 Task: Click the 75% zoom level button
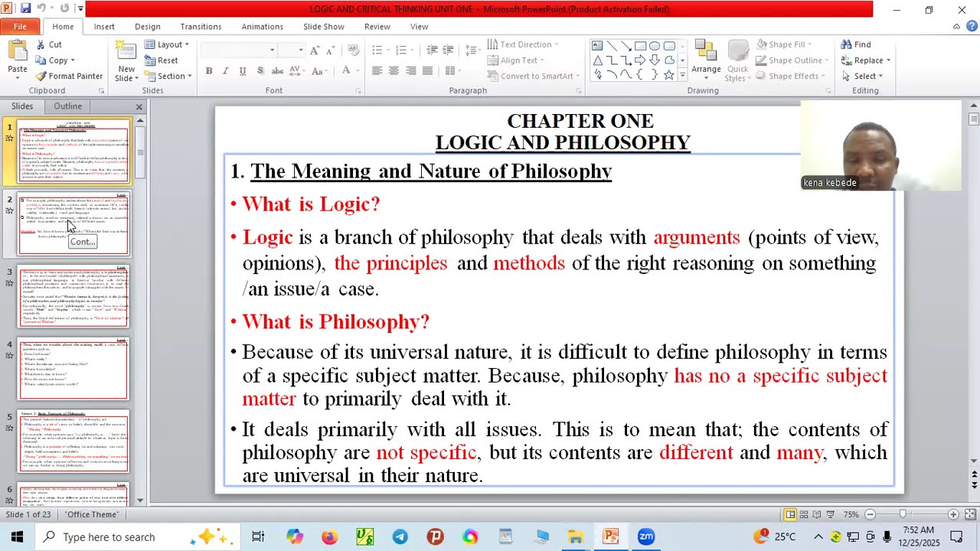(851, 514)
